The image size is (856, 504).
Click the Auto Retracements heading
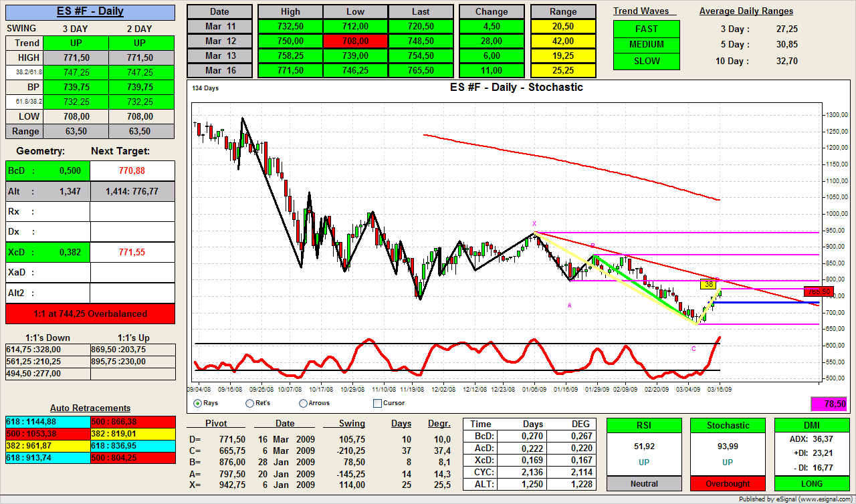(90, 408)
